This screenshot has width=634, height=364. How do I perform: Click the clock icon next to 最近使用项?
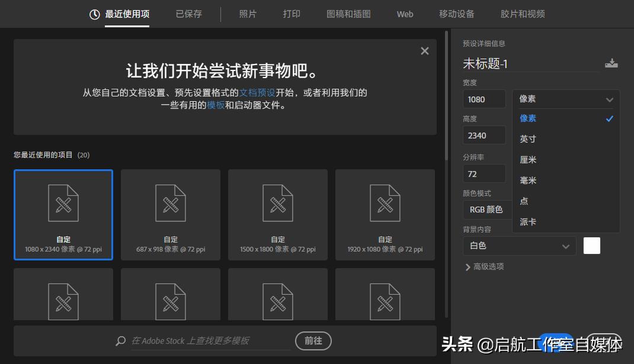(x=93, y=14)
